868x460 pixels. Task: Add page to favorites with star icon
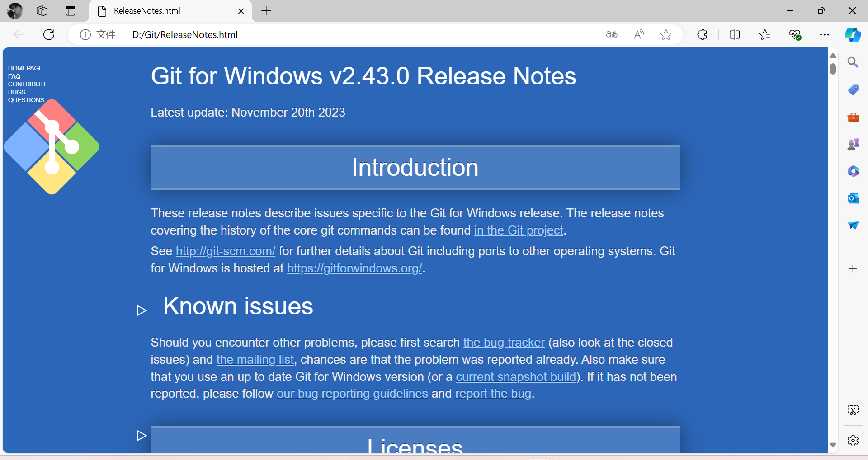(665, 35)
